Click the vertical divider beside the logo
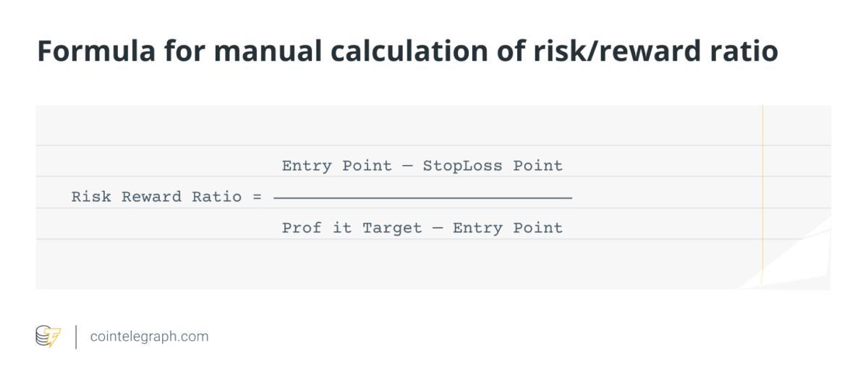 [x=76, y=337]
